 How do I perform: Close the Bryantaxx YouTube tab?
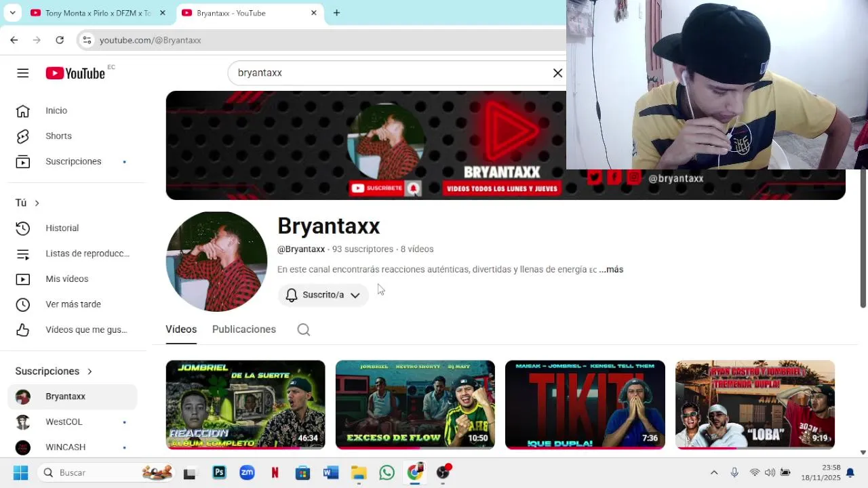coord(314,13)
